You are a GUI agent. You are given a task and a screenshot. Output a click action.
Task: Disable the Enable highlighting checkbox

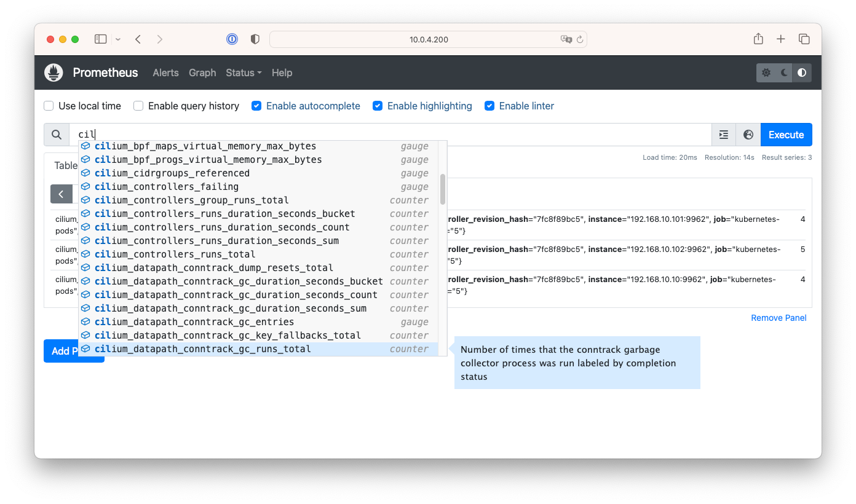[x=378, y=106]
